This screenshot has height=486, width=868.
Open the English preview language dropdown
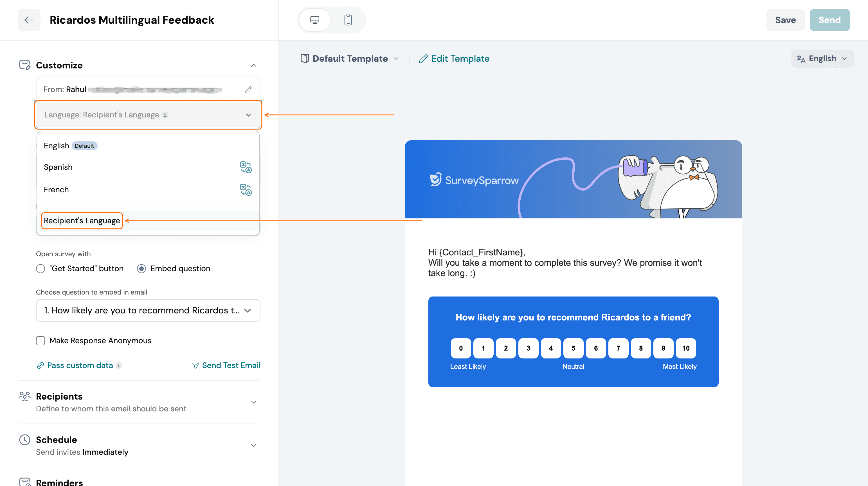coord(822,59)
